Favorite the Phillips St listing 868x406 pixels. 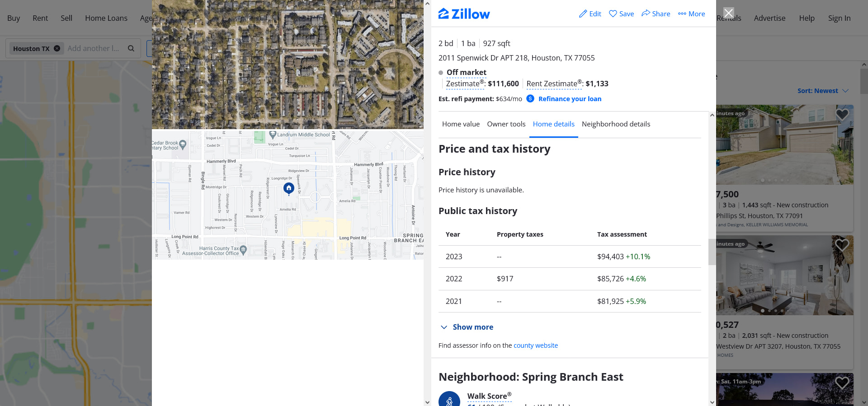(842, 115)
